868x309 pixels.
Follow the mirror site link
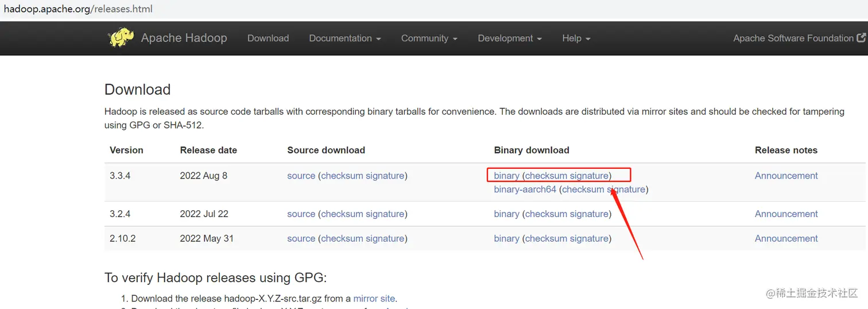point(374,299)
